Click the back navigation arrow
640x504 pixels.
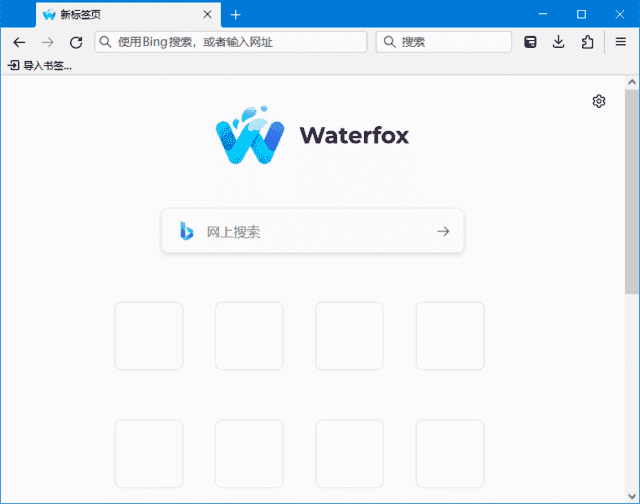coord(19,42)
